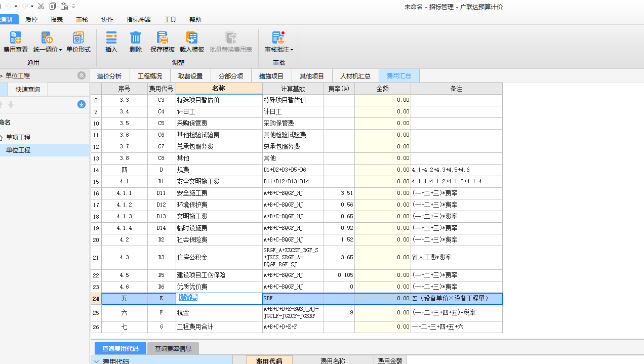Select the 税金 name cell
Image resolution: width=644 pixels, height=364 pixels.
(x=219, y=313)
